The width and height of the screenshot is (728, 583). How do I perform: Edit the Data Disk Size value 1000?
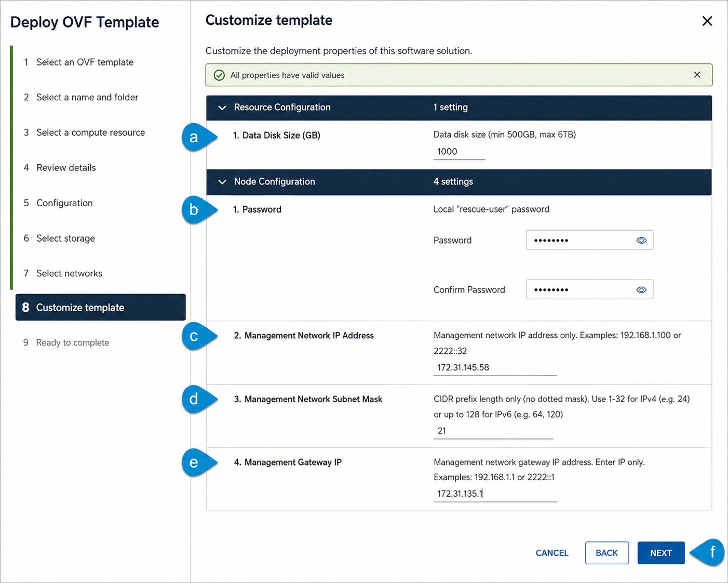pos(459,152)
